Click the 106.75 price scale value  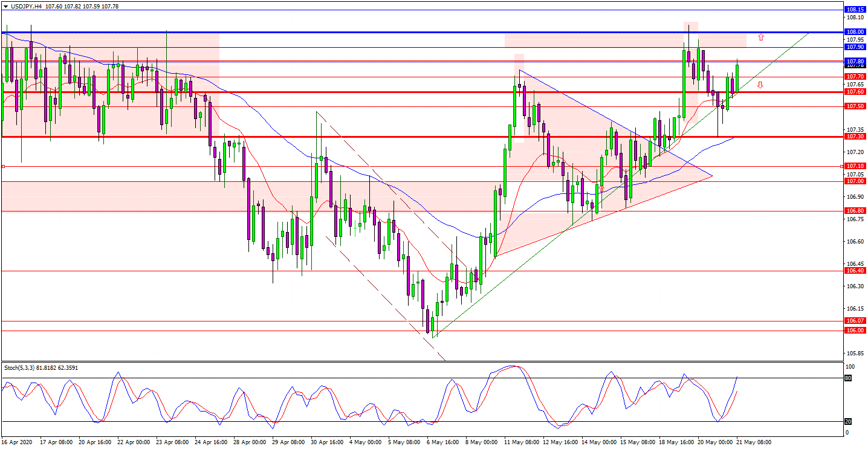pyautogui.click(x=855, y=219)
